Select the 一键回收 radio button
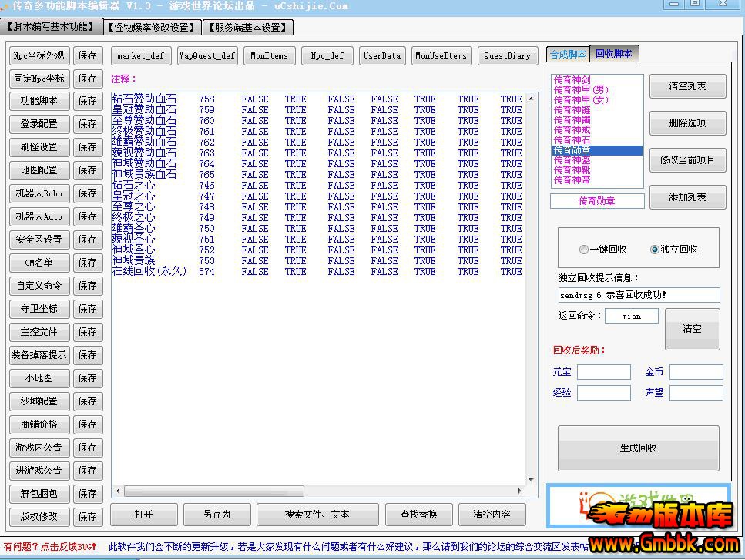This screenshot has width=745, height=560. (583, 250)
